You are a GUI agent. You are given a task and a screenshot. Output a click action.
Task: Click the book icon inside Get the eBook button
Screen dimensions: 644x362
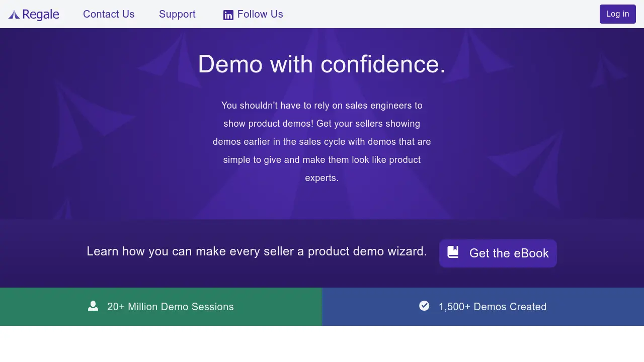pyautogui.click(x=453, y=252)
